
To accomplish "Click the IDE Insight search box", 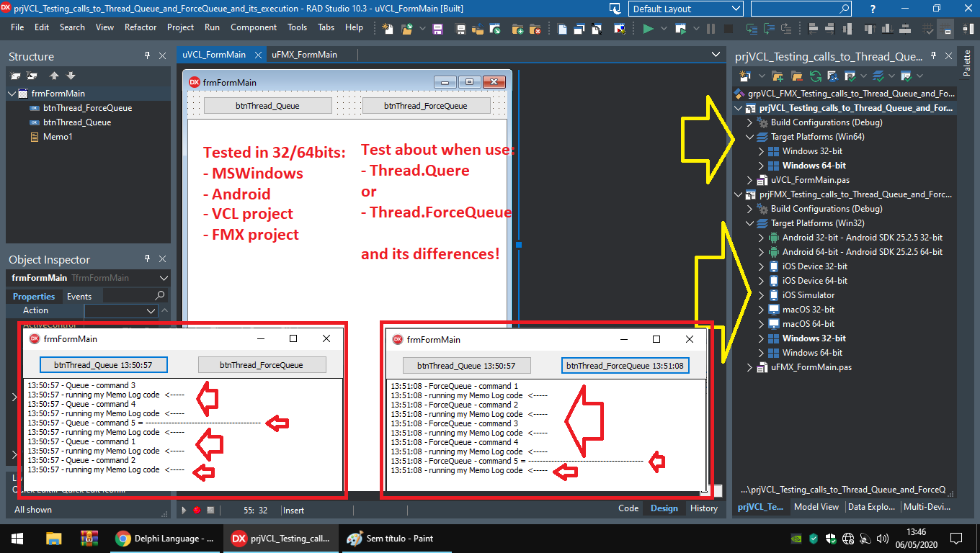I will pos(801,9).
